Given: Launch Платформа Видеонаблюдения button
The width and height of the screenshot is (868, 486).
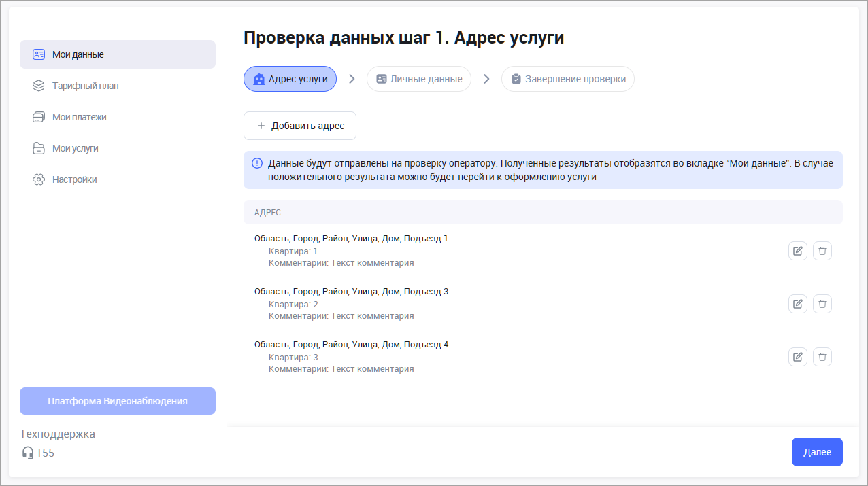Looking at the screenshot, I should coord(118,401).
